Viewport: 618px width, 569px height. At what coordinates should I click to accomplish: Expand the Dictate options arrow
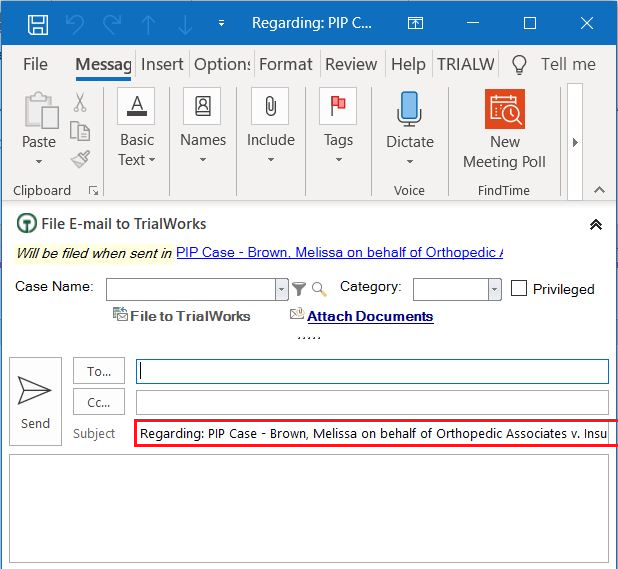(x=410, y=162)
